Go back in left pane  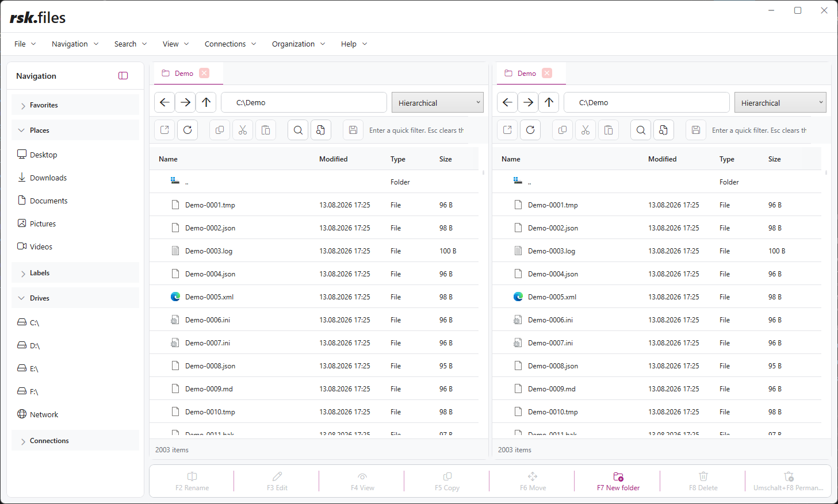[x=164, y=102]
